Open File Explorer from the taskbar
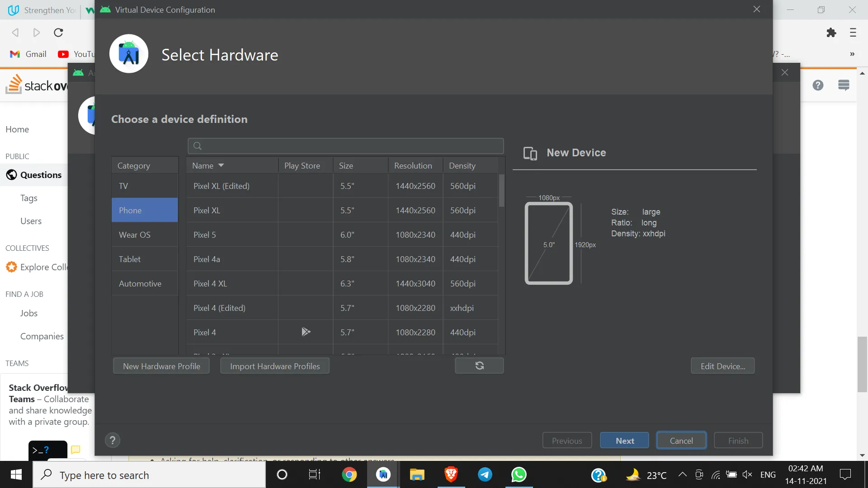This screenshot has width=868, height=488. click(417, 474)
